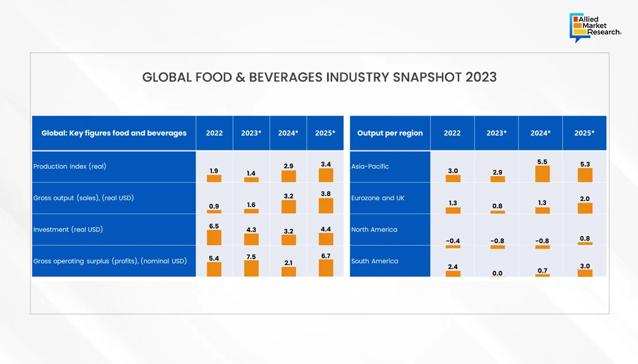
Task: Click the Global Food & Beverages Industry Snapshot title
Action: pyautogui.click(x=319, y=78)
